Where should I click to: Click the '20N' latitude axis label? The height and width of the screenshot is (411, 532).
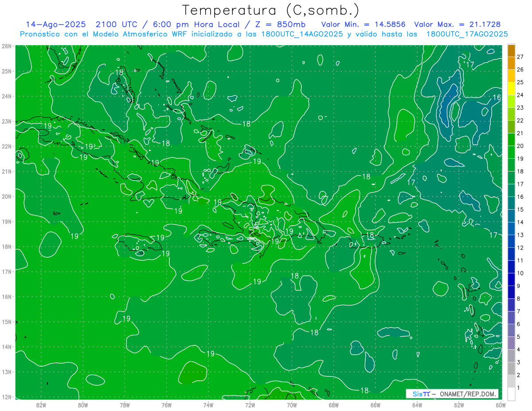coord(7,196)
